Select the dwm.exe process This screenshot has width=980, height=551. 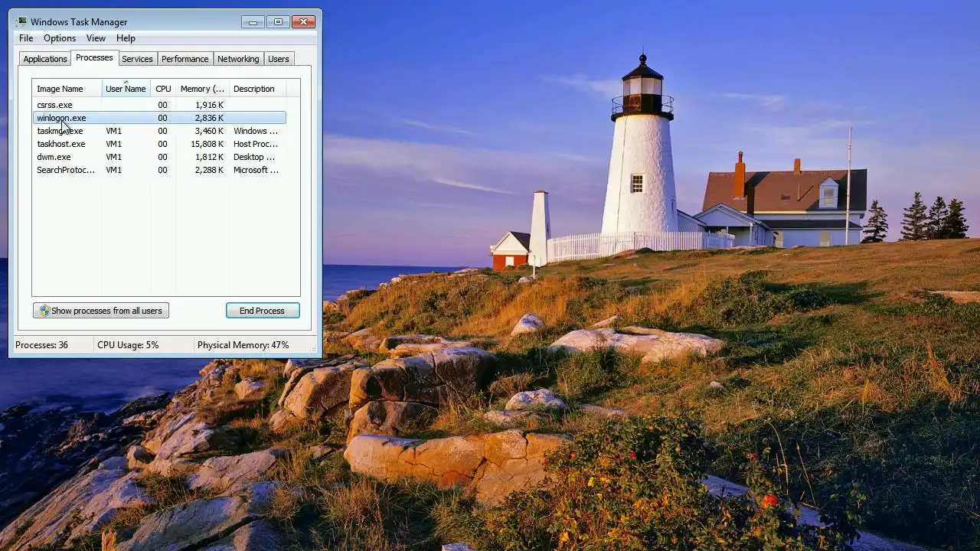pyautogui.click(x=159, y=157)
